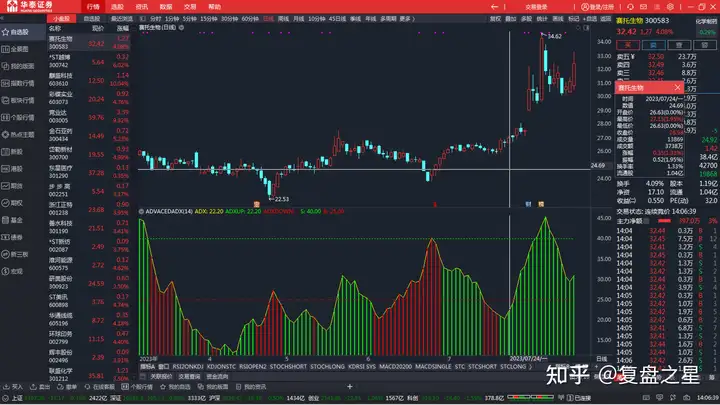Open the 交易 menu
Image resolution: width=720 pixels, height=405 pixels.
(x=190, y=7)
